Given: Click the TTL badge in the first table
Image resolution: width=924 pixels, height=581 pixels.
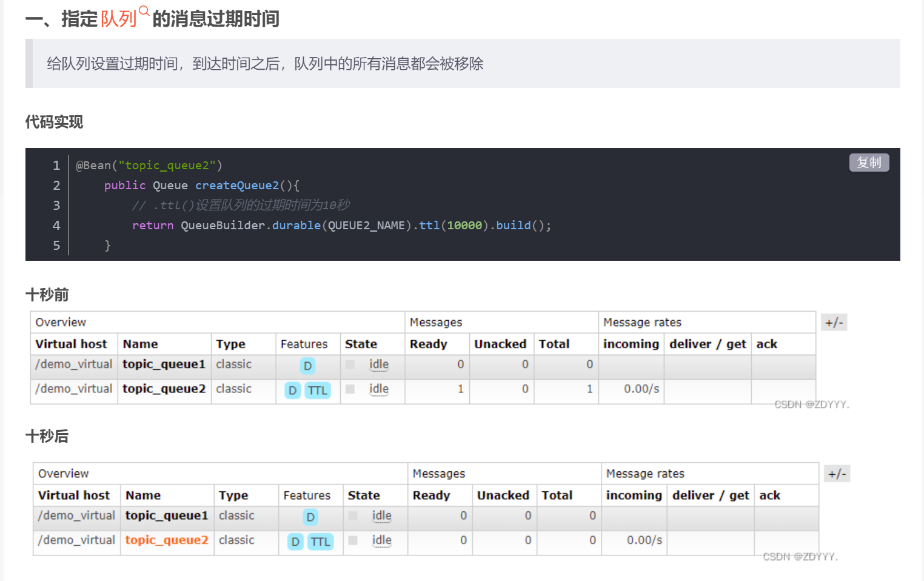Looking at the screenshot, I should pos(318,391).
